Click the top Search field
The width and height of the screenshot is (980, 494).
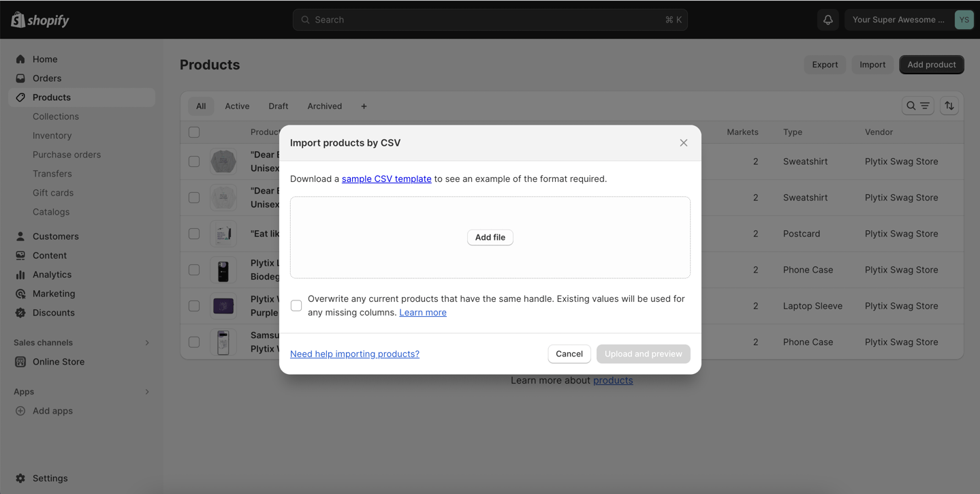490,19
